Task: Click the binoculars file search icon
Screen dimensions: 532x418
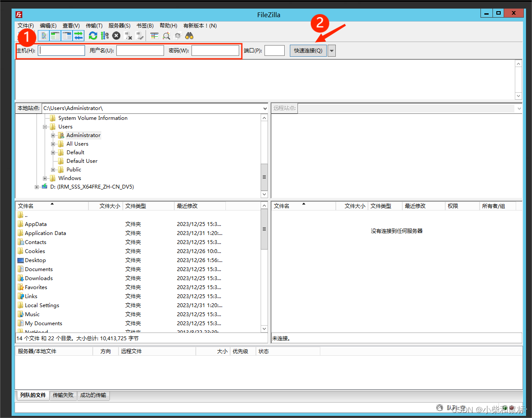Action: coord(189,36)
